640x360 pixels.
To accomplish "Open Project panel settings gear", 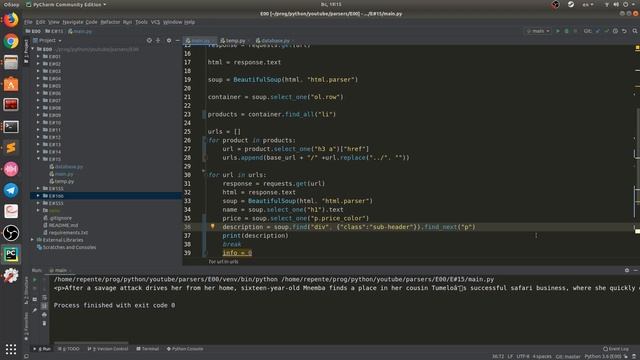I will pyautogui.click(x=169, y=40).
